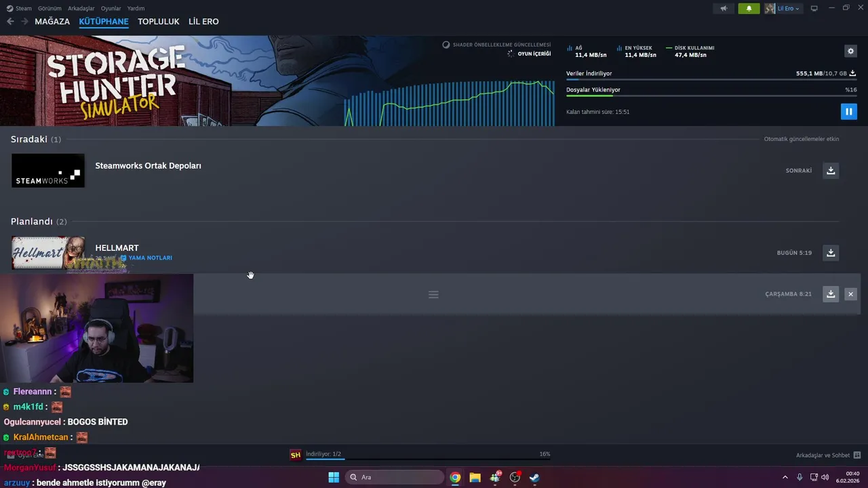The width and height of the screenshot is (868, 488).
Task: Open File Explorer from the taskbar
Action: [x=475, y=477]
